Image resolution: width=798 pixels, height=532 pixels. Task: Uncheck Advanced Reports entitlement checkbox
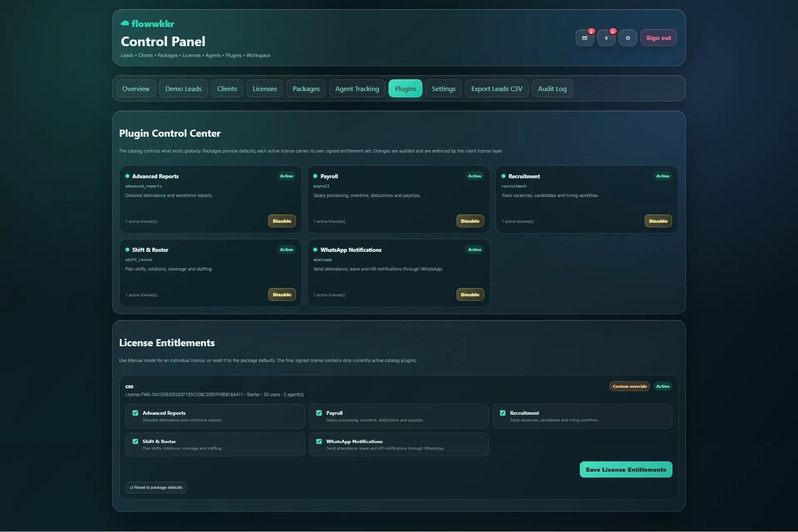[x=135, y=413]
